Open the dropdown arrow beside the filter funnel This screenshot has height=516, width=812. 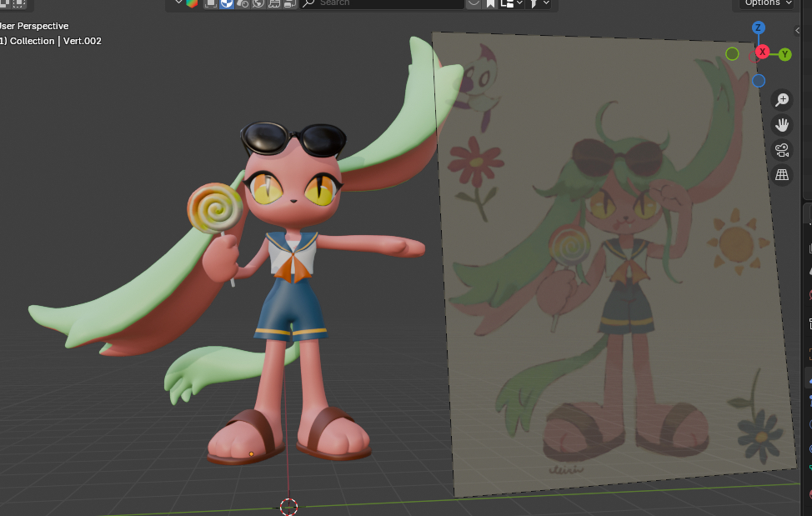[x=547, y=3]
